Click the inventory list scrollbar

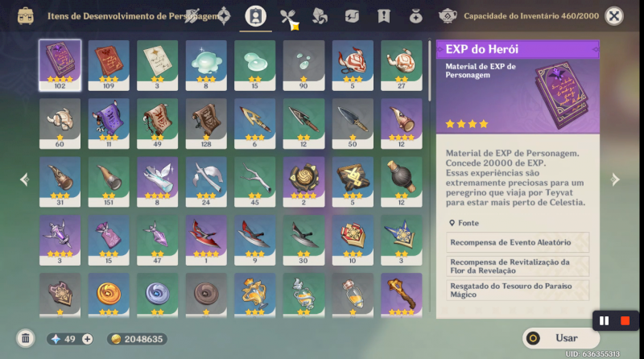[x=429, y=71]
